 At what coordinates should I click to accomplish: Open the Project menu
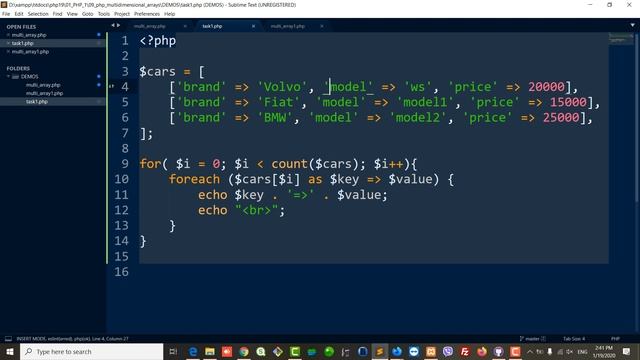pyautogui.click(x=122, y=14)
